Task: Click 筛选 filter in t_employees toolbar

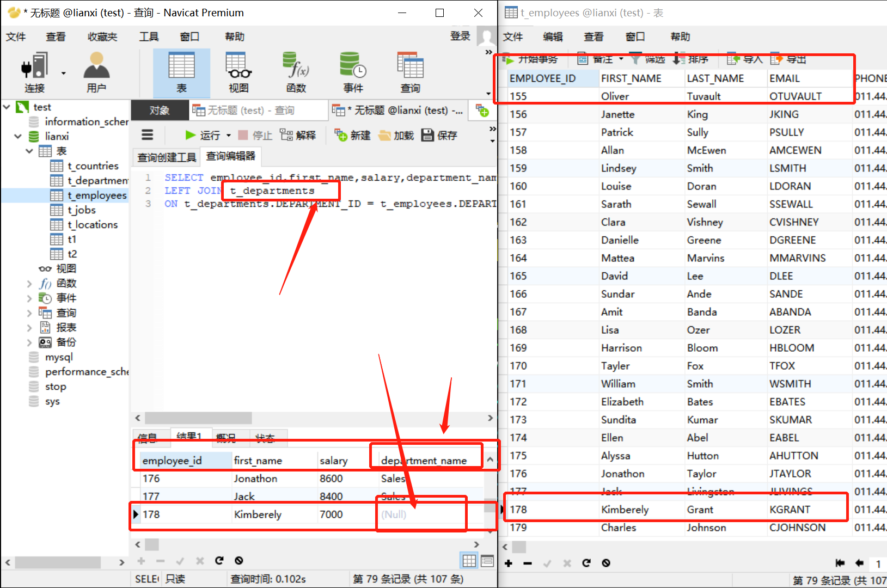Action: pos(648,59)
